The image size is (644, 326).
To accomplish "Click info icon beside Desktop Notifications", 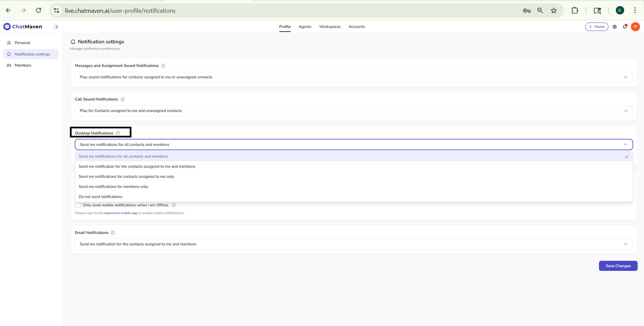I will (118, 133).
